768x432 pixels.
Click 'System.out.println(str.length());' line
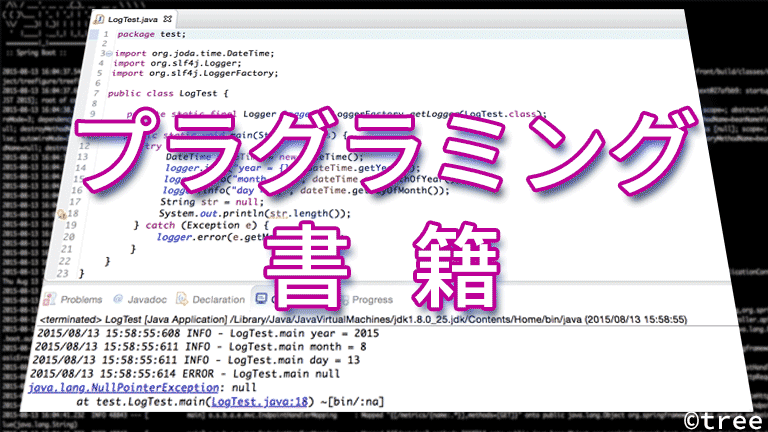coord(255,214)
